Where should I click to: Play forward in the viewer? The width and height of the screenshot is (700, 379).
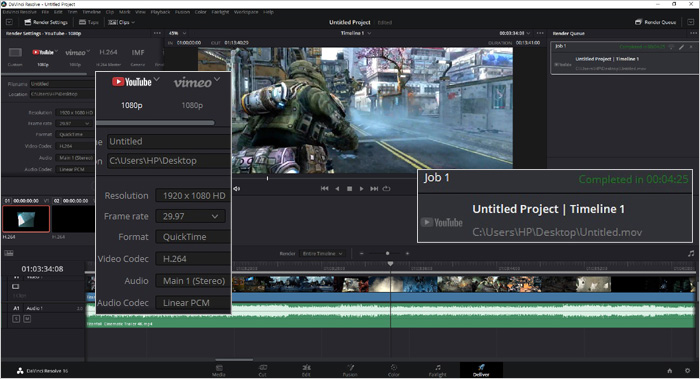click(x=362, y=189)
